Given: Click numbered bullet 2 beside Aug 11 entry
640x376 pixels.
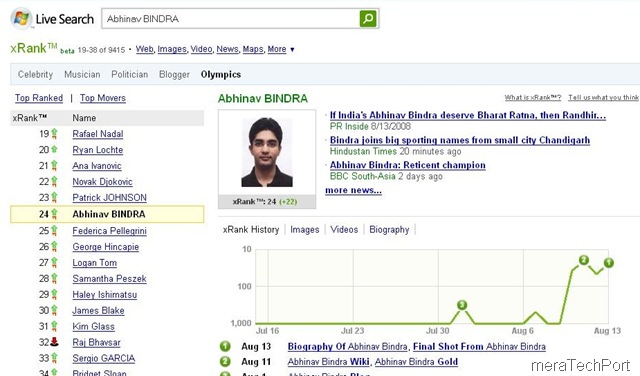Looking at the screenshot, I should pyautogui.click(x=225, y=361).
